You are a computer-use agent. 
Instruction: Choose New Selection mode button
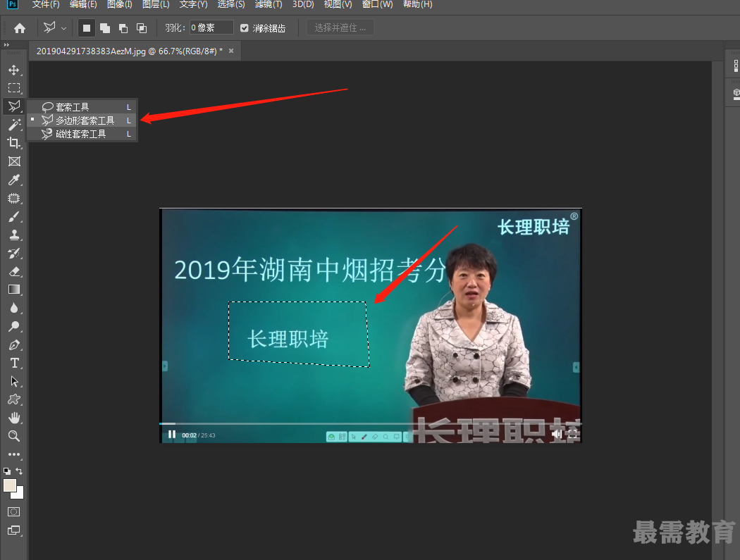87,28
